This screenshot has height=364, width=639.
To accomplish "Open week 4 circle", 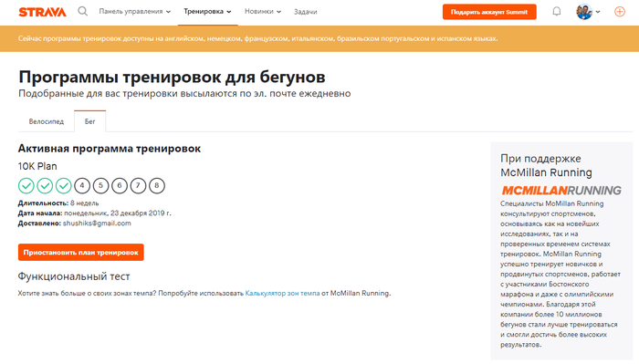I will click(x=82, y=186).
